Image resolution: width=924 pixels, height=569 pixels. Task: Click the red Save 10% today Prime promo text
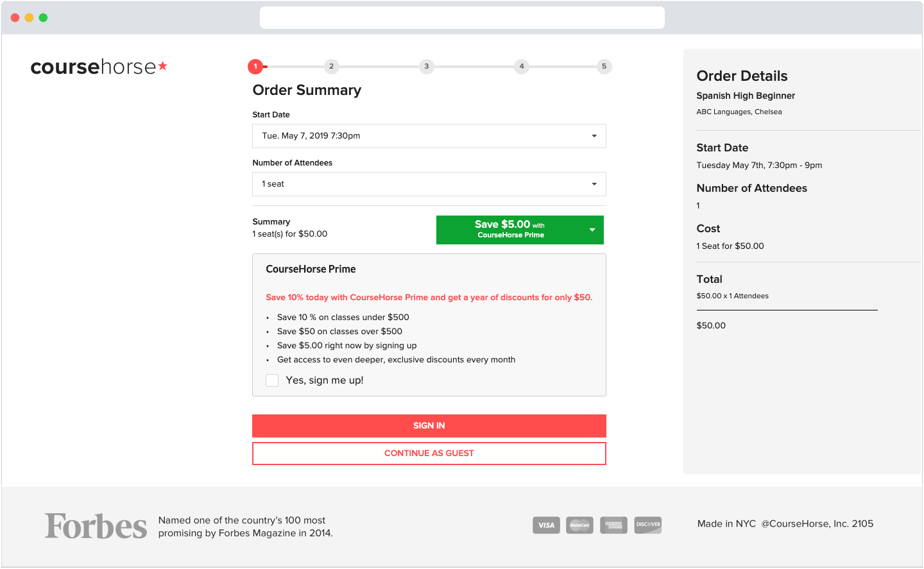pos(429,297)
